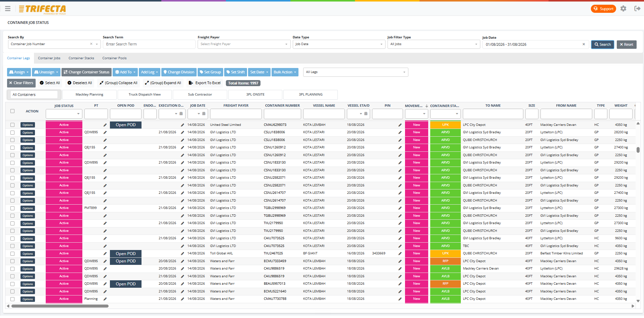The width and height of the screenshot is (644, 318).
Task: Open the hamburger navigation menu
Action: click(x=8, y=9)
